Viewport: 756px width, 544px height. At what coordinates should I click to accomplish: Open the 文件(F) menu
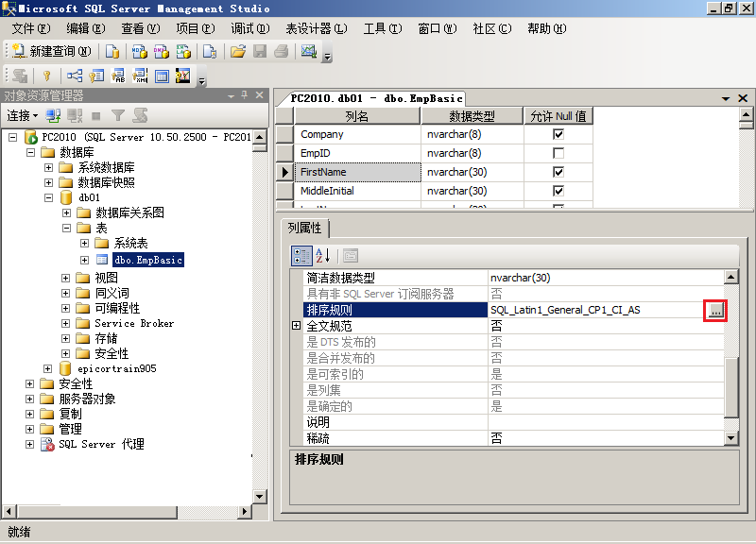31,28
